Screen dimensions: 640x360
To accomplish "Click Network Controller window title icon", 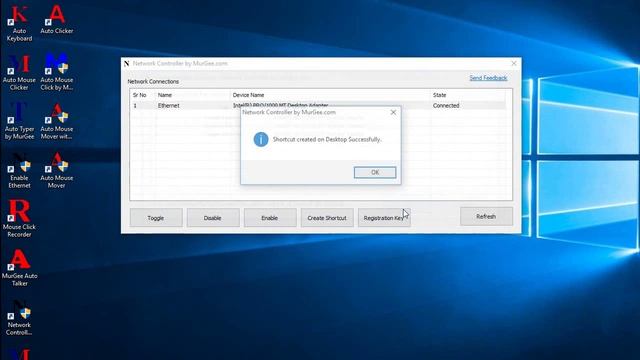I will coord(127,63).
